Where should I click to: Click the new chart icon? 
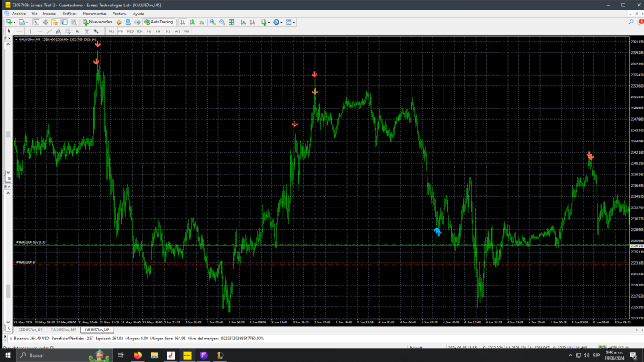click(x=9, y=23)
